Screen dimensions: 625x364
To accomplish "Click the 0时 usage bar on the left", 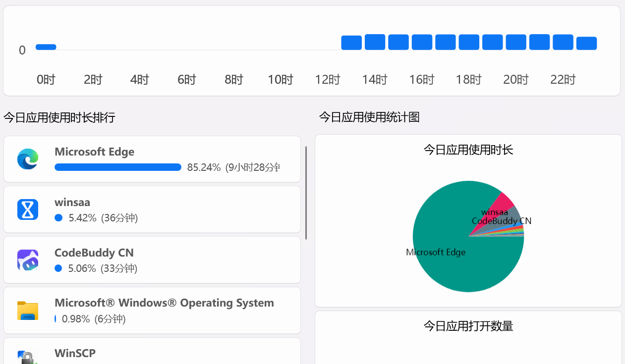I will 46,47.
